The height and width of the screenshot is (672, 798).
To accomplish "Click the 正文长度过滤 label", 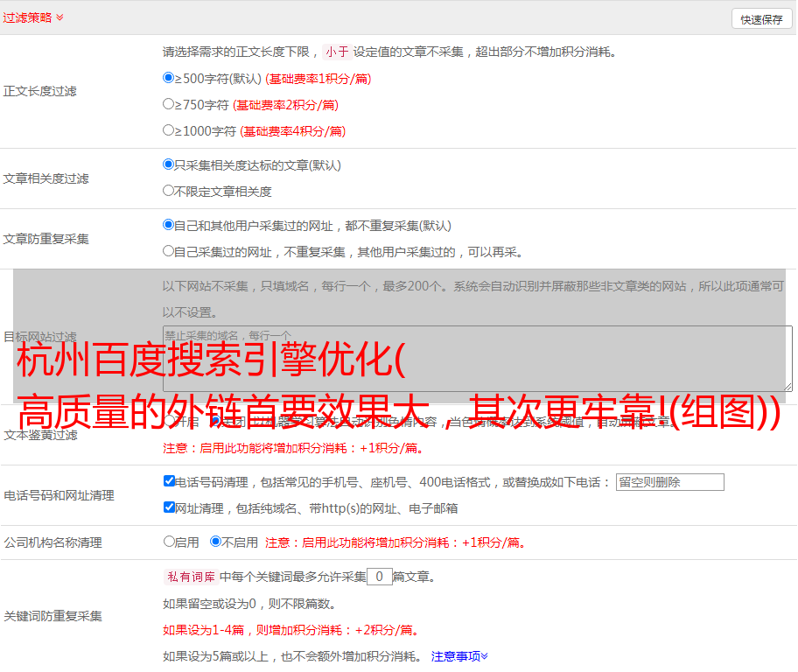I will [x=40, y=91].
